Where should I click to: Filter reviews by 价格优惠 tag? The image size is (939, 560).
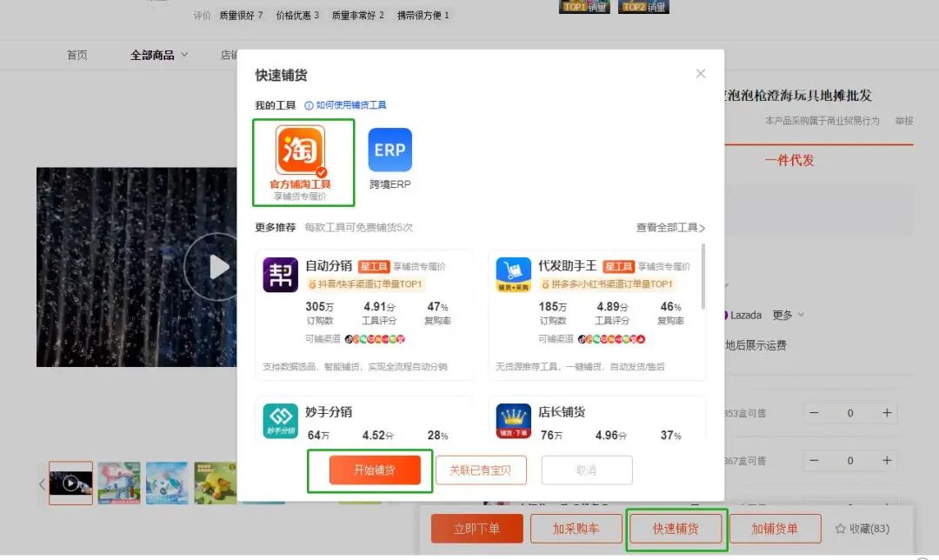point(297,16)
